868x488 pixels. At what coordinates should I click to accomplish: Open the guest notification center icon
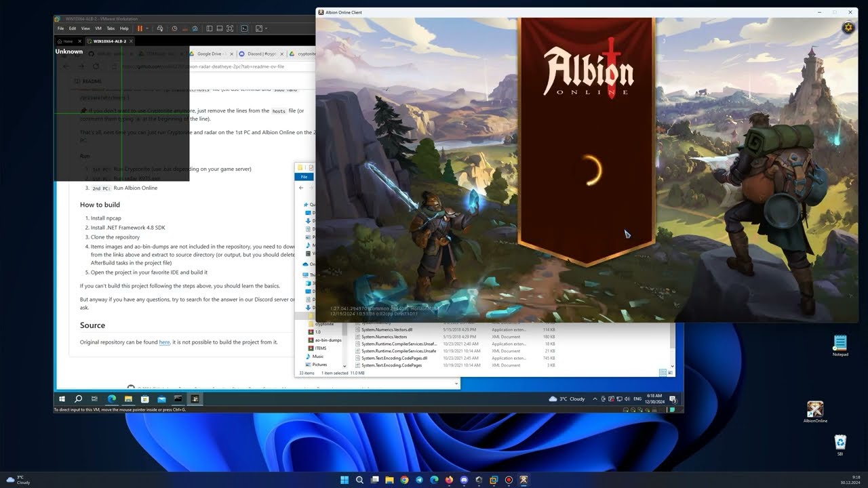(672, 399)
